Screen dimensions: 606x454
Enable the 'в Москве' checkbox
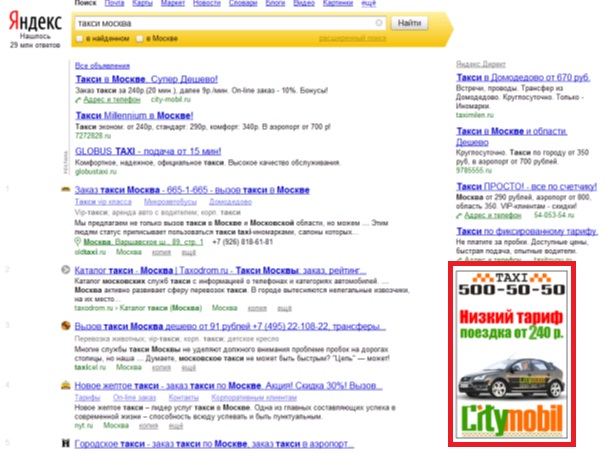140,39
